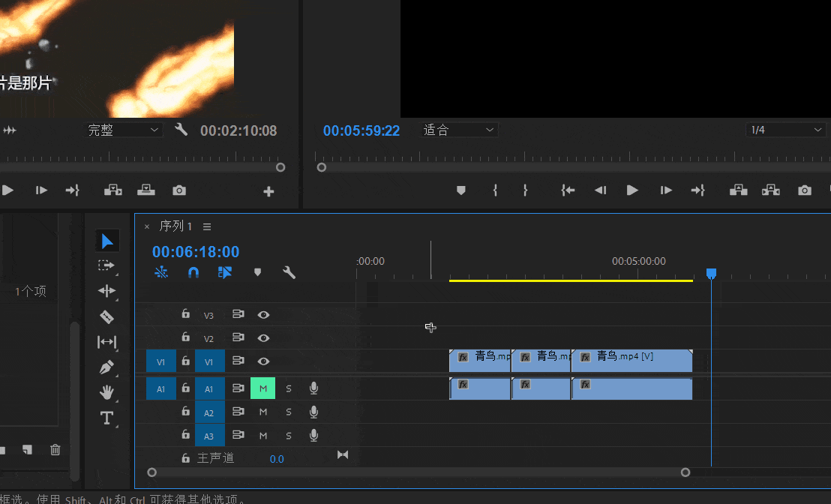Unmute the A1 audio track

click(x=263, y=388)
